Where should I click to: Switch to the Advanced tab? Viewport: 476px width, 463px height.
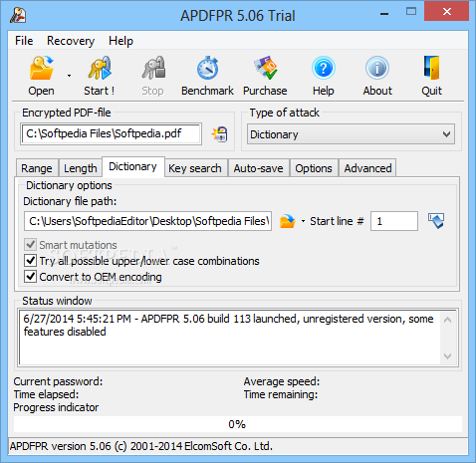(x=367, y=168)
